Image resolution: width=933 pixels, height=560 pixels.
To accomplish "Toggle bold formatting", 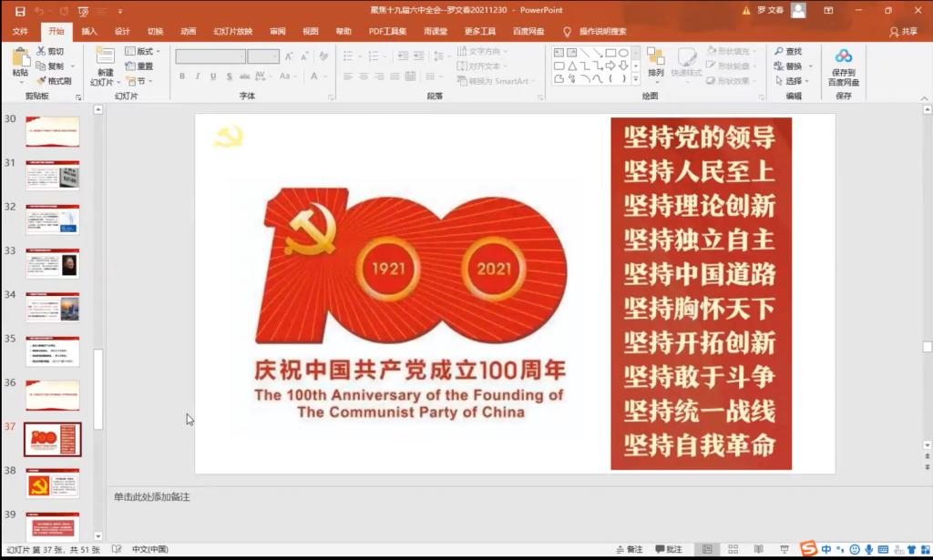I will pyautogui.click(x=182, y=76).
